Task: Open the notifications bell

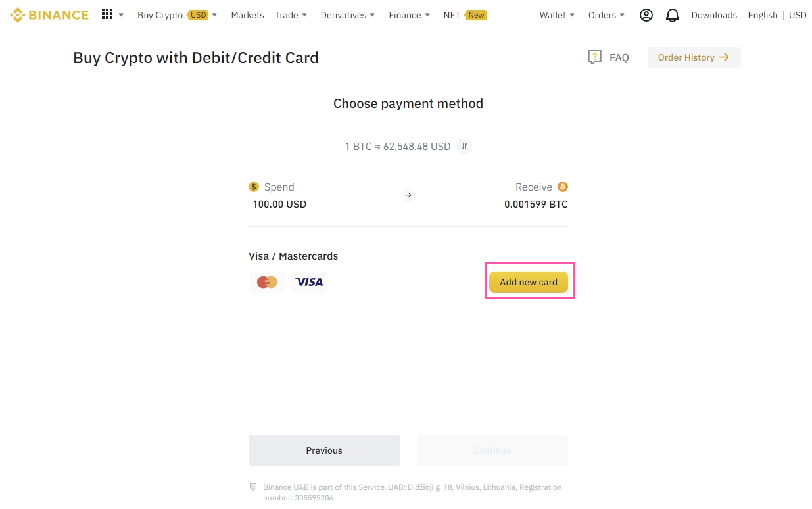Action: click(x=672, y=15)
